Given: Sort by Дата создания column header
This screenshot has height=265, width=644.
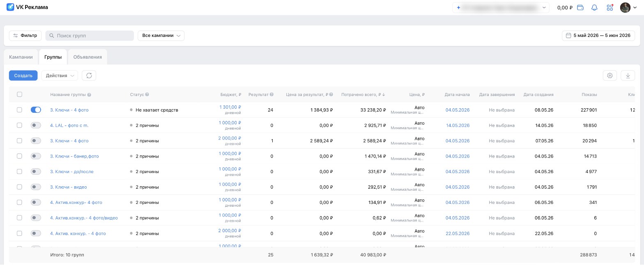Looking at the screenshot, I should 538,95.
